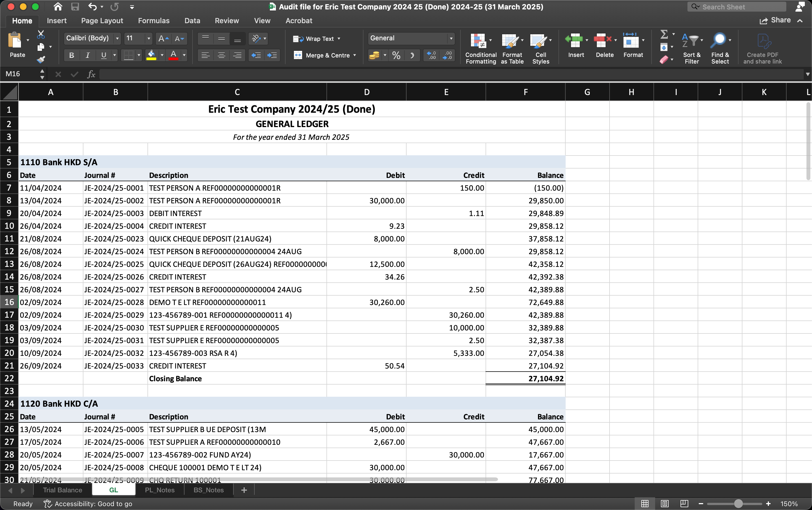
Task: Switch to the Trial Balance sheet
Action: (x=63, y=490)
